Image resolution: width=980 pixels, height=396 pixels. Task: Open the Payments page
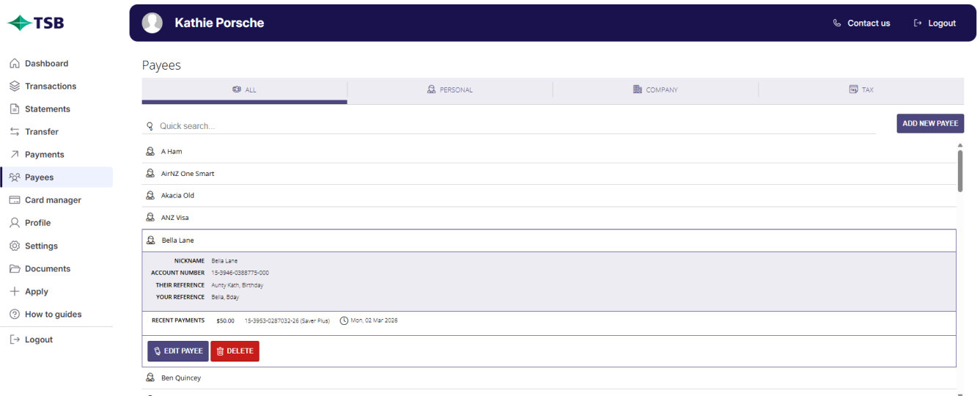point(57,155)
